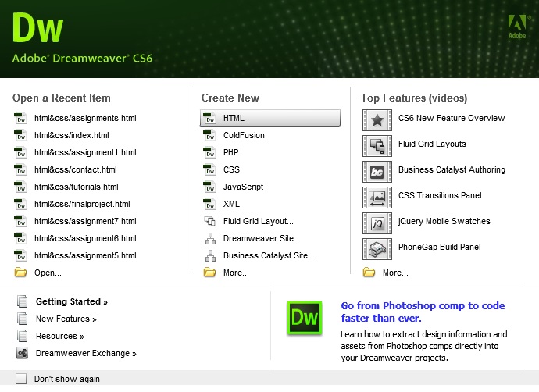Viewport: 539px width, 392px height.
Task: Click the Dw icon beside CSS in Create New
Action: pyautogui.click(x=209, y=169)
